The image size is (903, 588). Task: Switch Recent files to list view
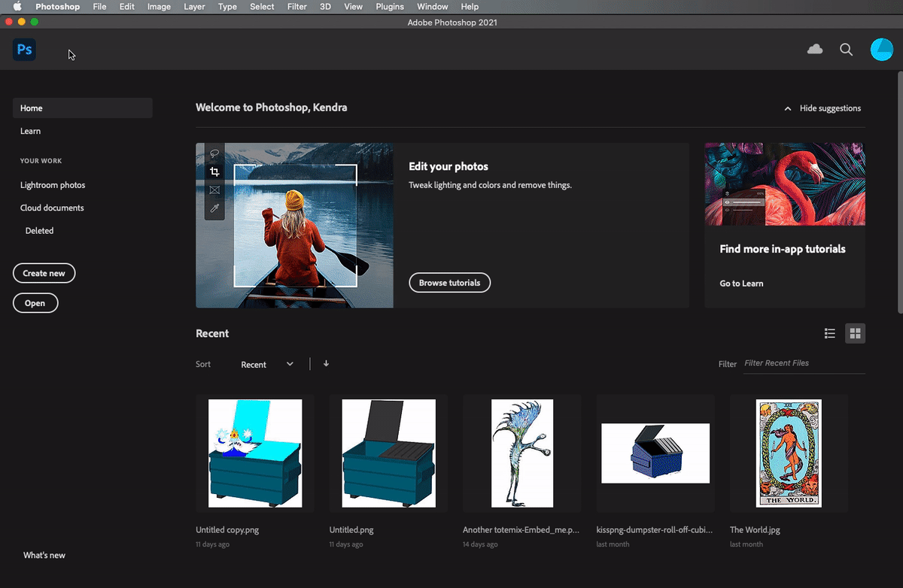coord(830,334)
